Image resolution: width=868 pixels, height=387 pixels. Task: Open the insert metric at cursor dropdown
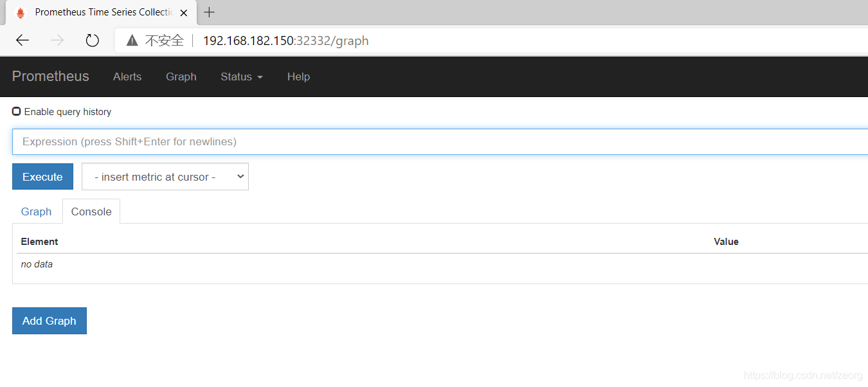pos(165,177)
